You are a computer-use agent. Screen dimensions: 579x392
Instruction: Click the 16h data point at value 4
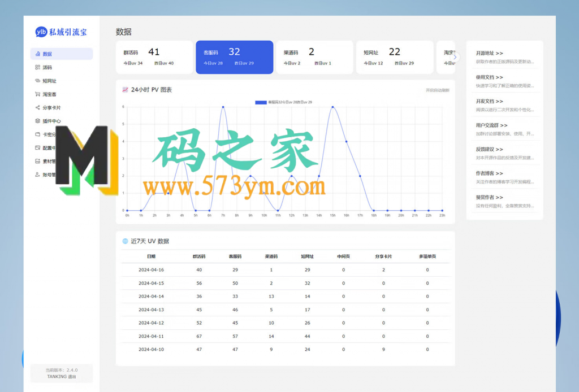coord(347,141)
